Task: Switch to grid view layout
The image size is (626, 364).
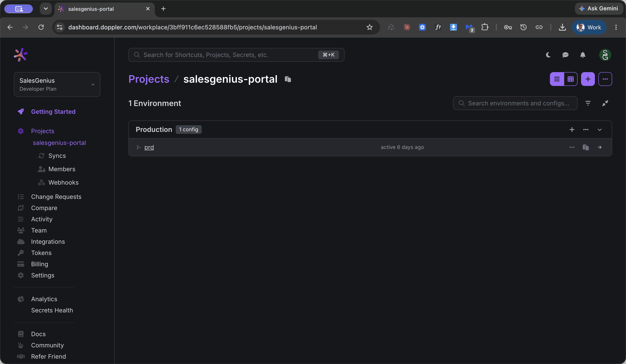Action: tap(571, 79)
